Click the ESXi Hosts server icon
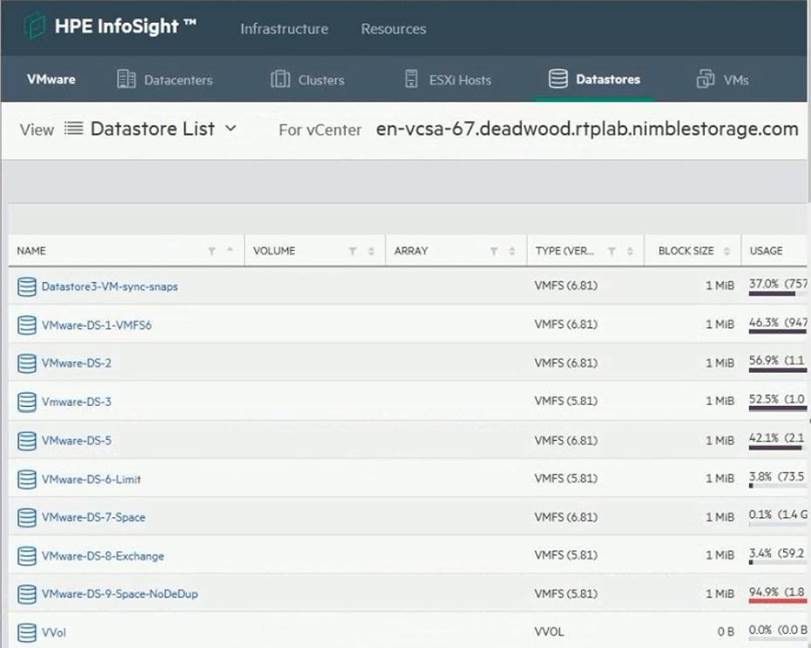The width and height of the screenshot is (811, 648). [x=411, y=79]
